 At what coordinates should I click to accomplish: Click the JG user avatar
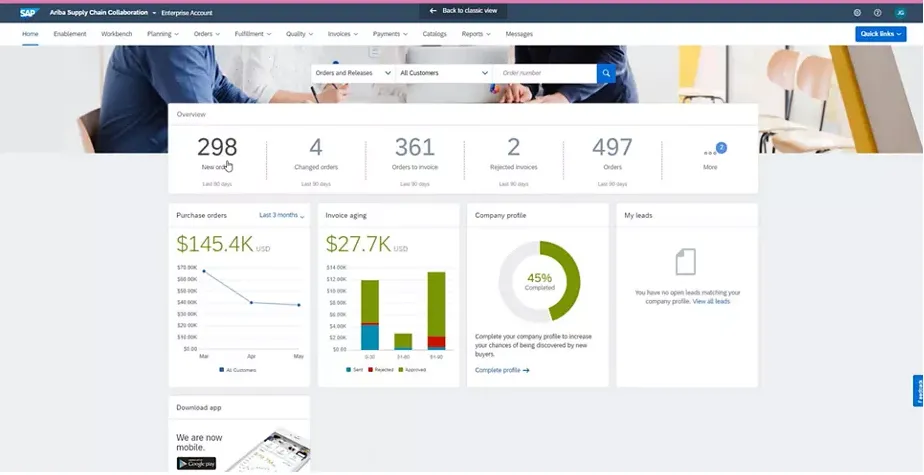click(x=898, y=12)
